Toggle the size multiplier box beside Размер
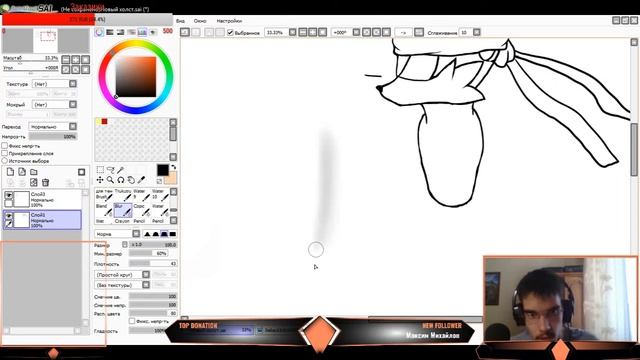 tap(125, 244)
